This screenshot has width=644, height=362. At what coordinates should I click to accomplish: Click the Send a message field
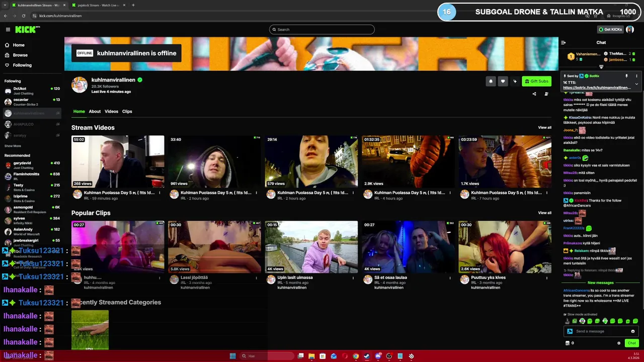tap(601, 331)
